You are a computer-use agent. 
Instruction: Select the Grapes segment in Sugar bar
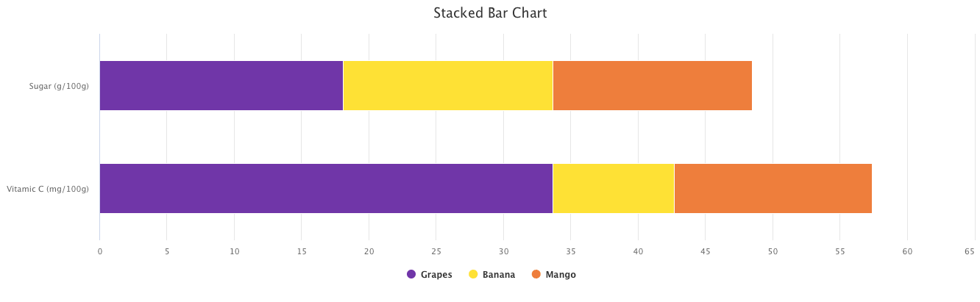point(221,86)
